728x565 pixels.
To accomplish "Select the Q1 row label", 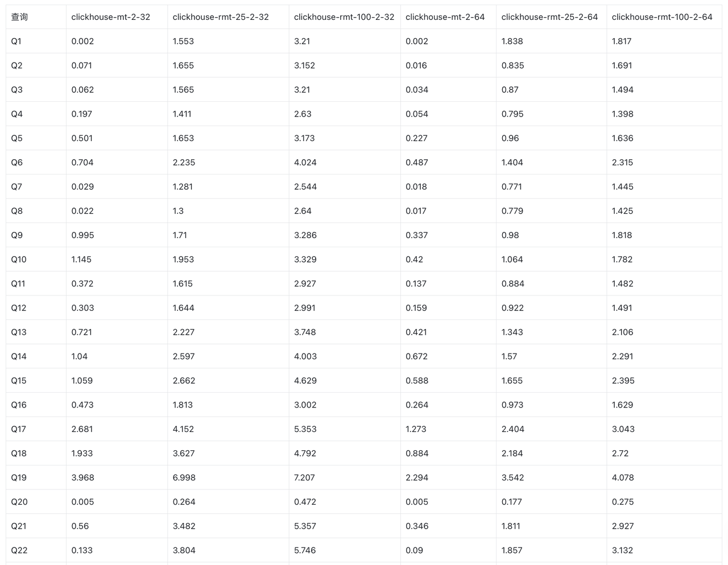I will 16,41.
